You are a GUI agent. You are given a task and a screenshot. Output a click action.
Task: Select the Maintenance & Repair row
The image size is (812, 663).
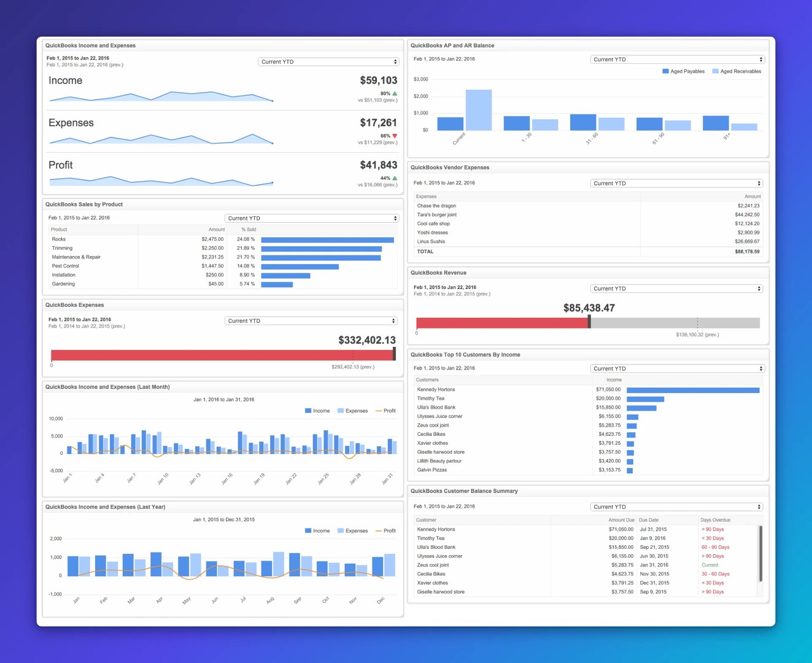(x=223, y=257)
